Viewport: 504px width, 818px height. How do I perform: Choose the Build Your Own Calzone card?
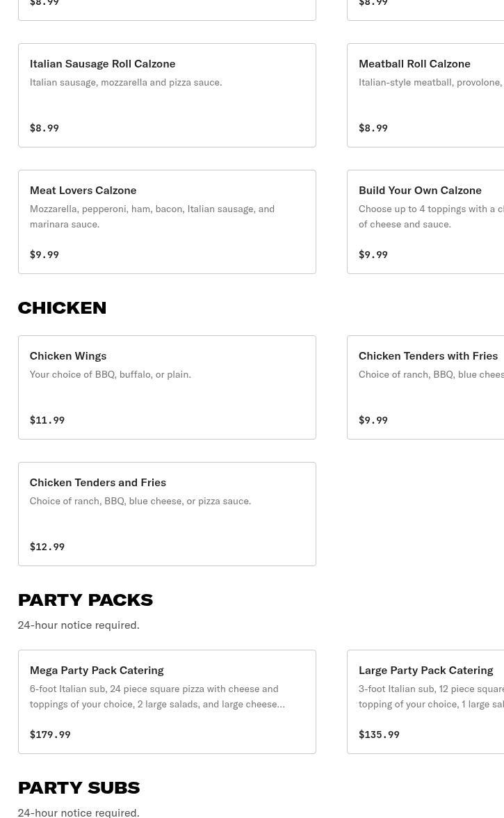point(425,222)
